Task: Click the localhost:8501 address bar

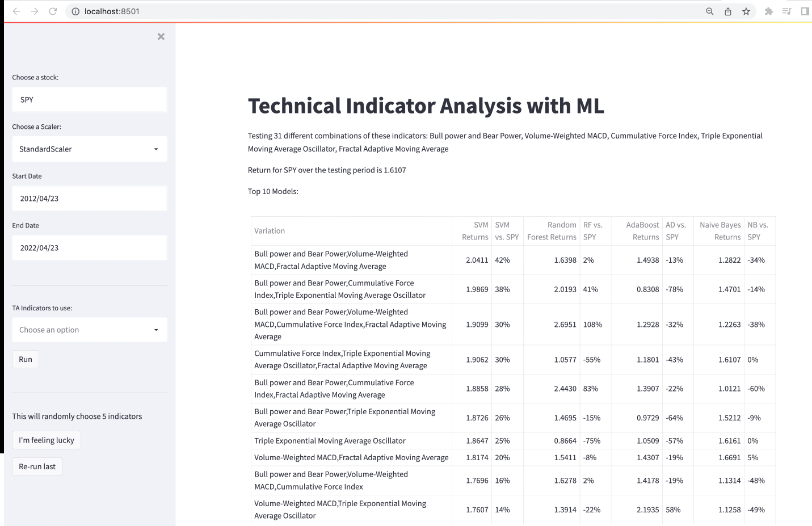Action: tap(386, 11)
